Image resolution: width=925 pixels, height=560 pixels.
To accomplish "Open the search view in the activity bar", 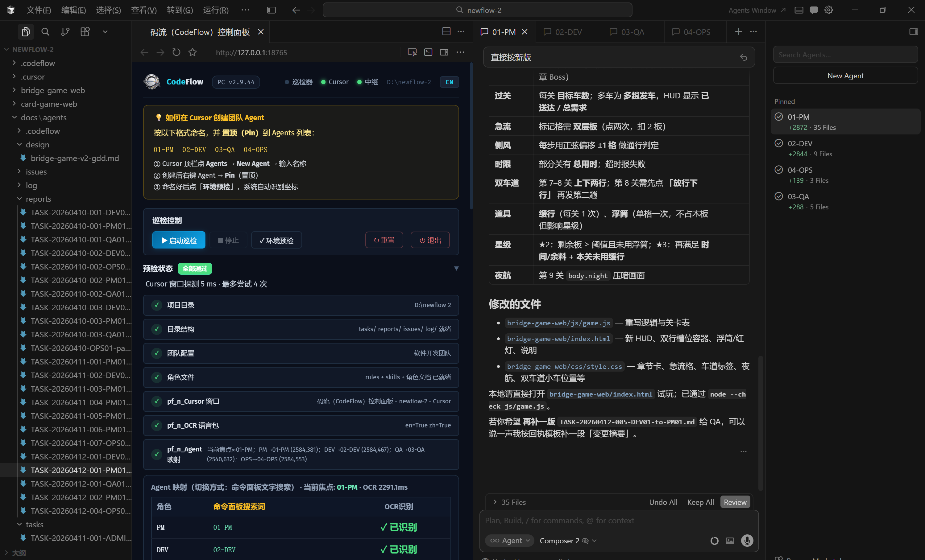I will [x=45, y=31].
